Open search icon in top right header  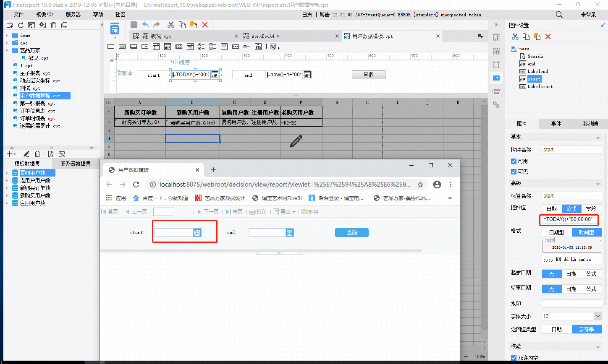tap(559, 15)
